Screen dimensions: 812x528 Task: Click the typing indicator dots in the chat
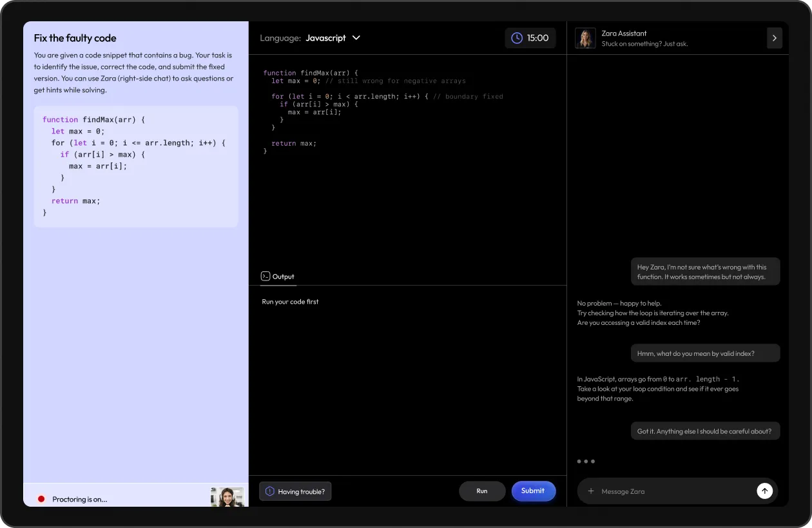585,461
